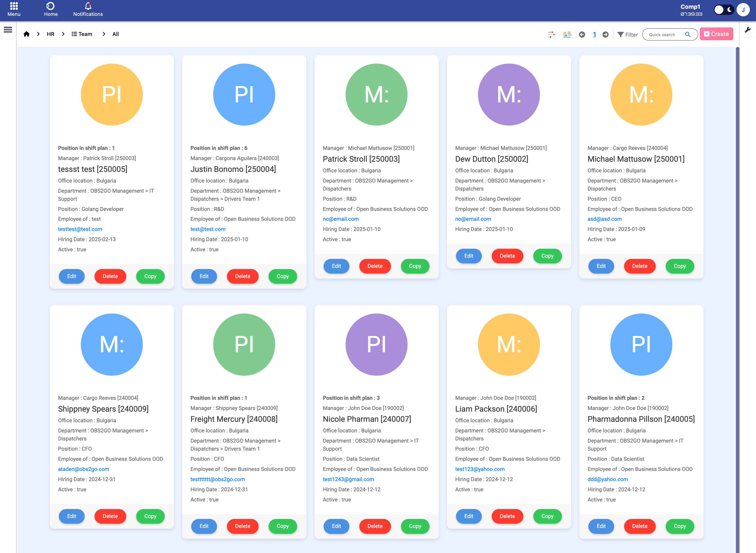Click Patrick Stroll's green avatar

point(377,95)
